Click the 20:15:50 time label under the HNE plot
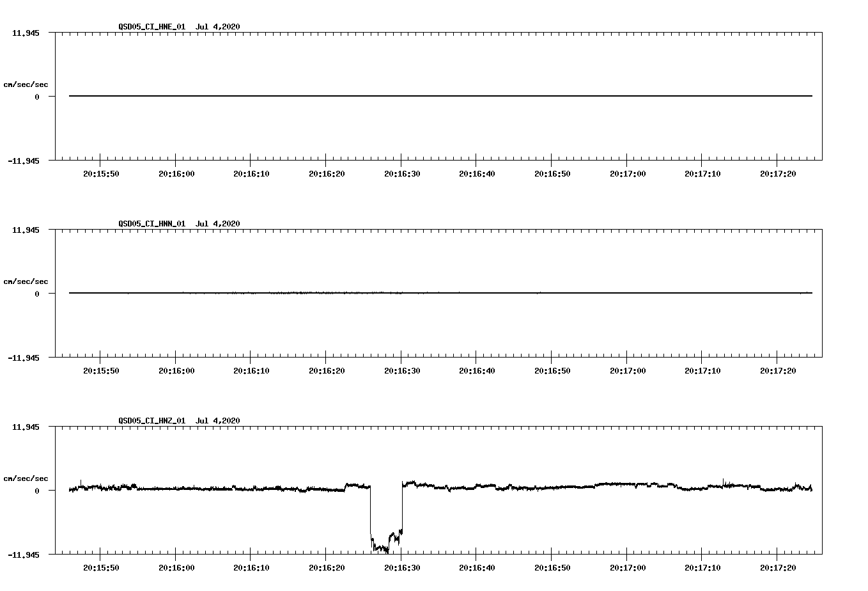 point(101,174)
